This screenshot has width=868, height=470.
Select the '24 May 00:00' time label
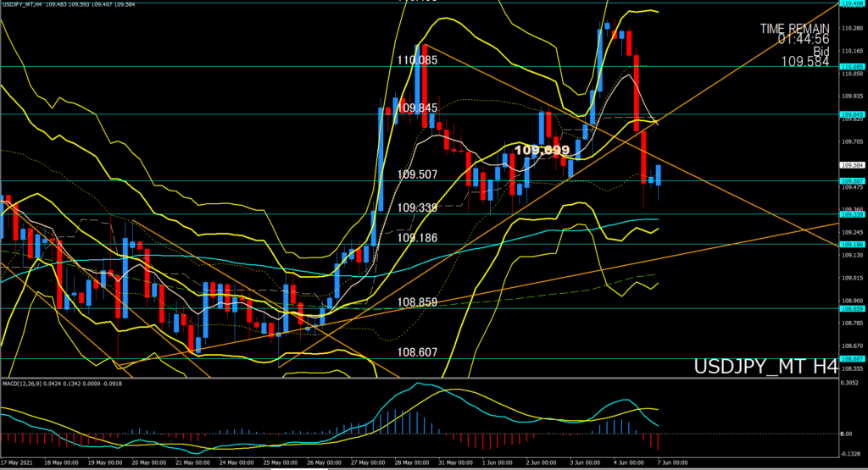point(236,462)
